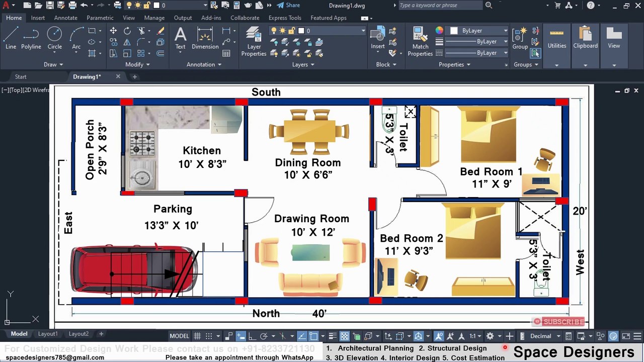The image size is (644, 362).
Task: Open the Decimal units dropdown
Action: [x=545, y=336]
